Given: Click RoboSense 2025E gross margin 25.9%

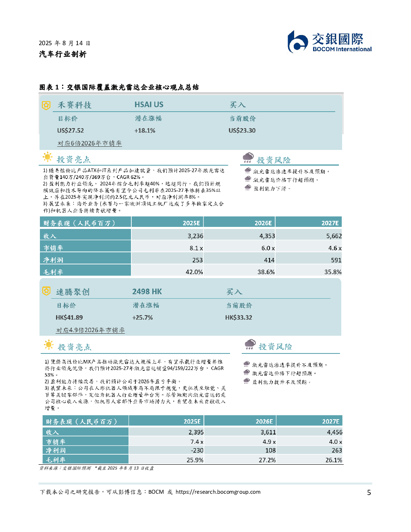Looking at the screenshot, I should [x=195, y=460].
